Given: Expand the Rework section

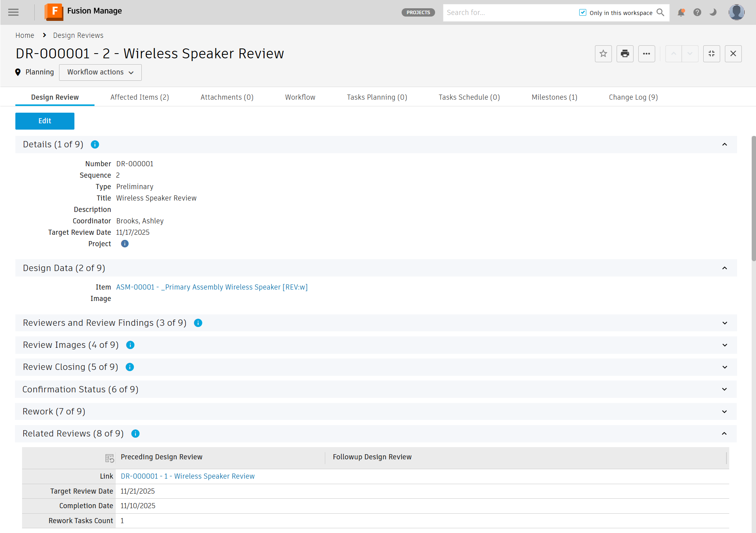Looking at the screenshot, I should pyautogui.click(x=724, y=412).
